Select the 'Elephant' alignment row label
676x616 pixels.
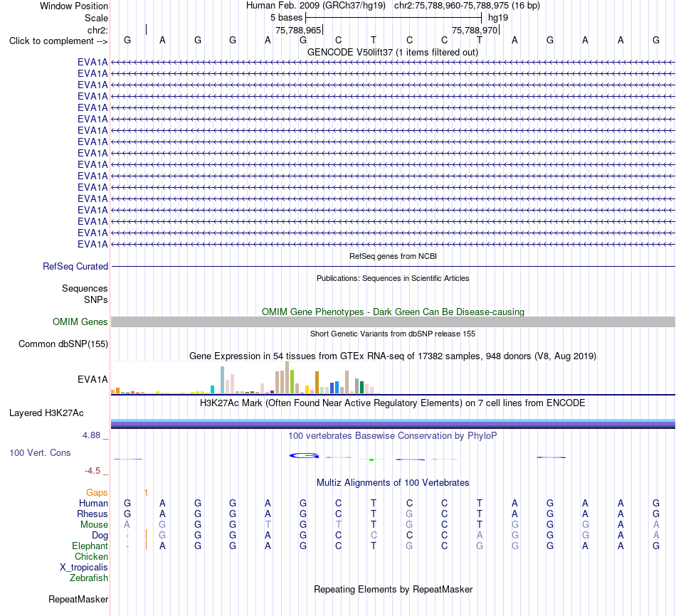(90, 546)
